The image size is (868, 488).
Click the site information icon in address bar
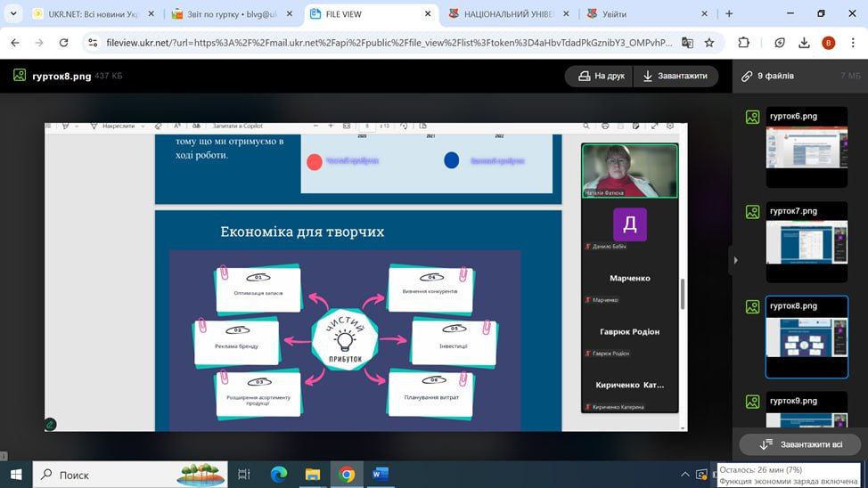click(x=93, y=43)
